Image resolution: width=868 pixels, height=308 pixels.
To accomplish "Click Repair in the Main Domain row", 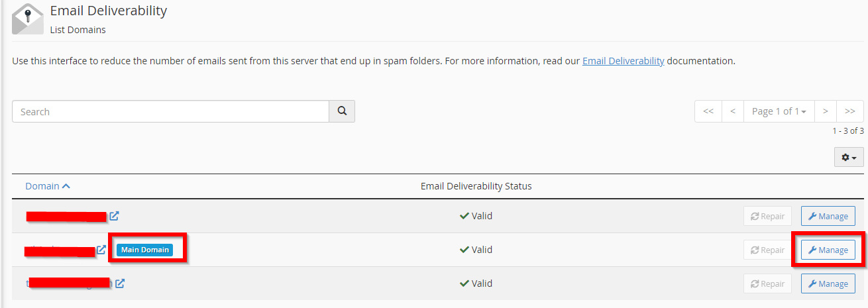I will click(x=767, y=250).
